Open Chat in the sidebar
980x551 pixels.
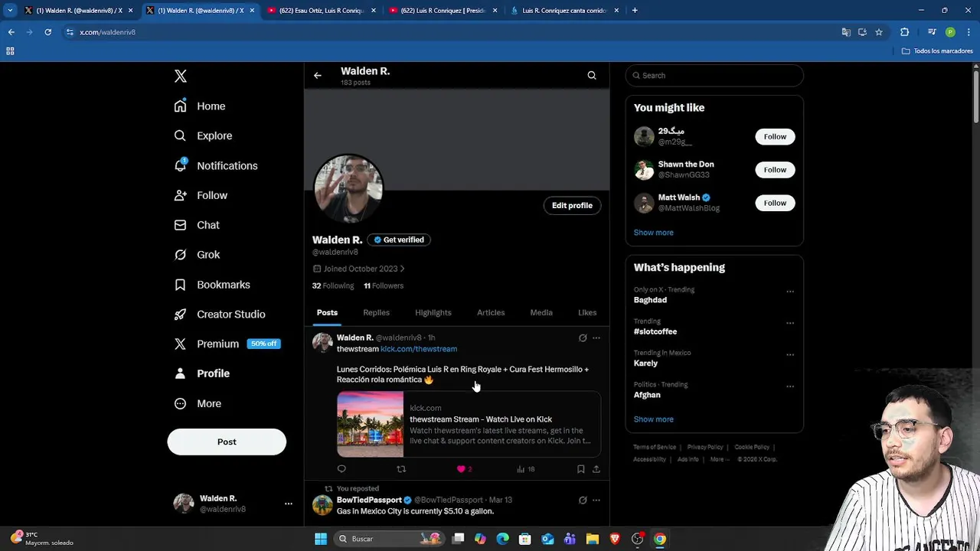click(x=197, y=225)
